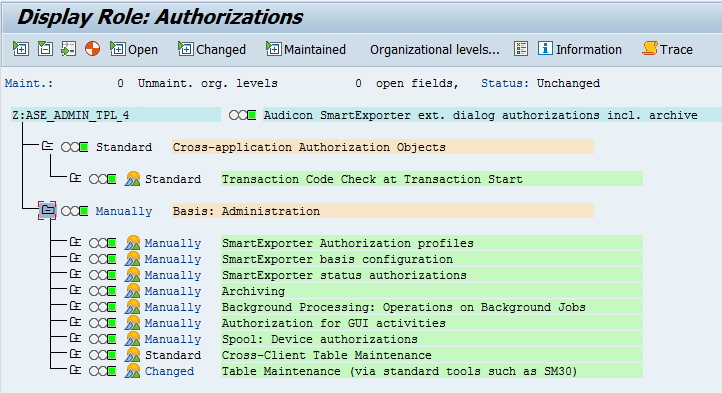The height and width of the screenshot is (393, 722).
Task: Open the Information button
Action: coord(580,49)
